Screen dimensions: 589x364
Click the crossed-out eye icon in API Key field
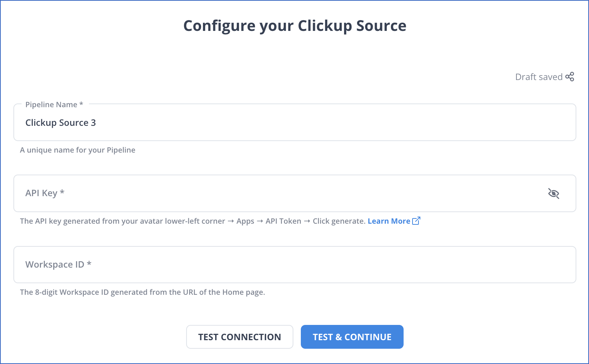point(554,194)
